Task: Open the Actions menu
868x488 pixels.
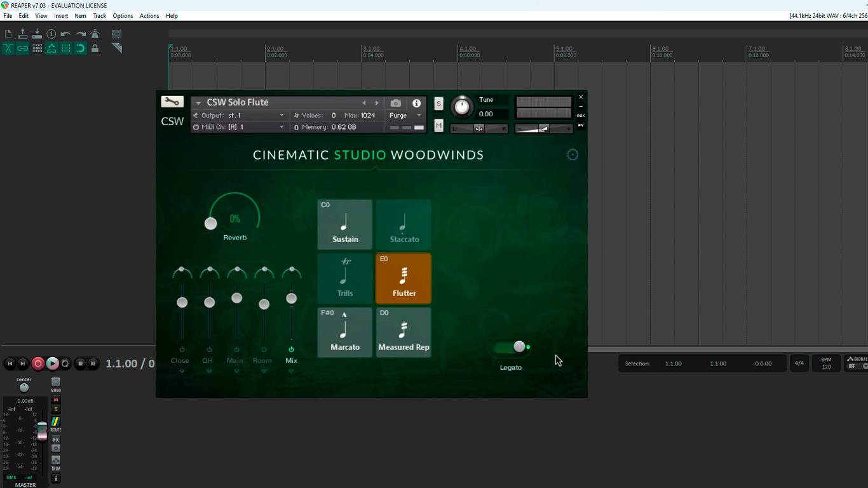Action: coord(149,16)
